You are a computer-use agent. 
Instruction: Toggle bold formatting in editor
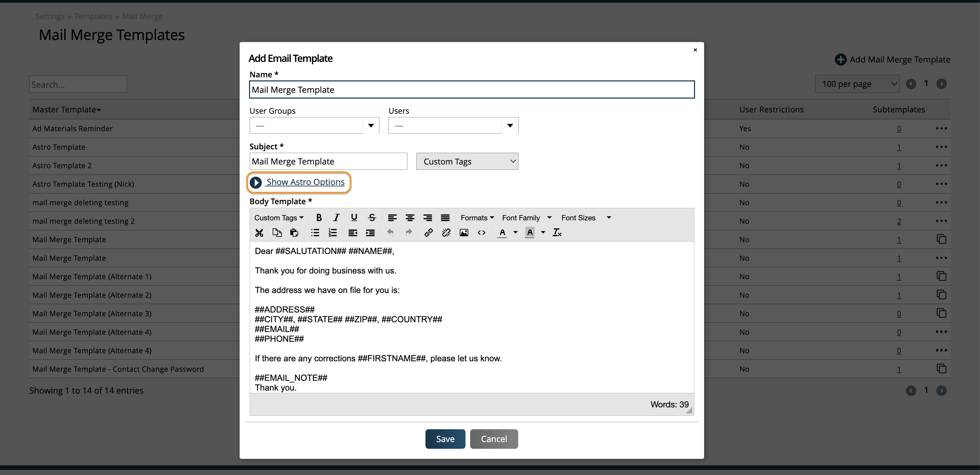(x=319, y=218)
